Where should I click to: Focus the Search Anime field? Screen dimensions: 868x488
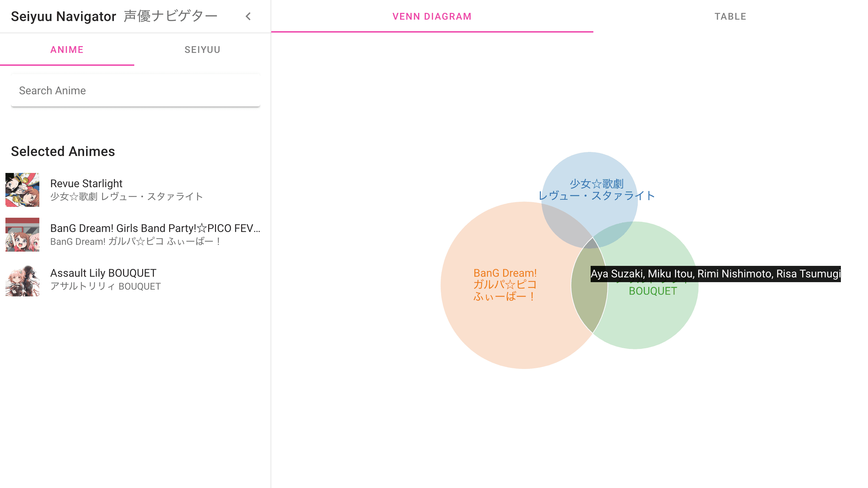pos(136,91)
